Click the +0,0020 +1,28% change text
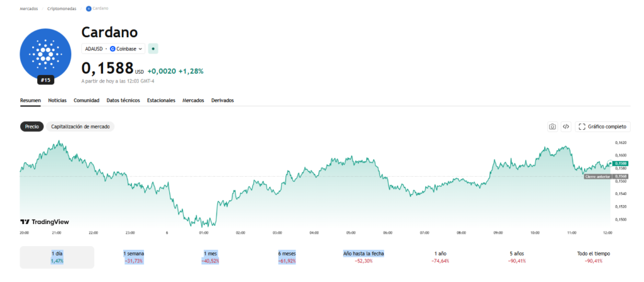Viewport: 644px width, 282px height. point(175,71)
